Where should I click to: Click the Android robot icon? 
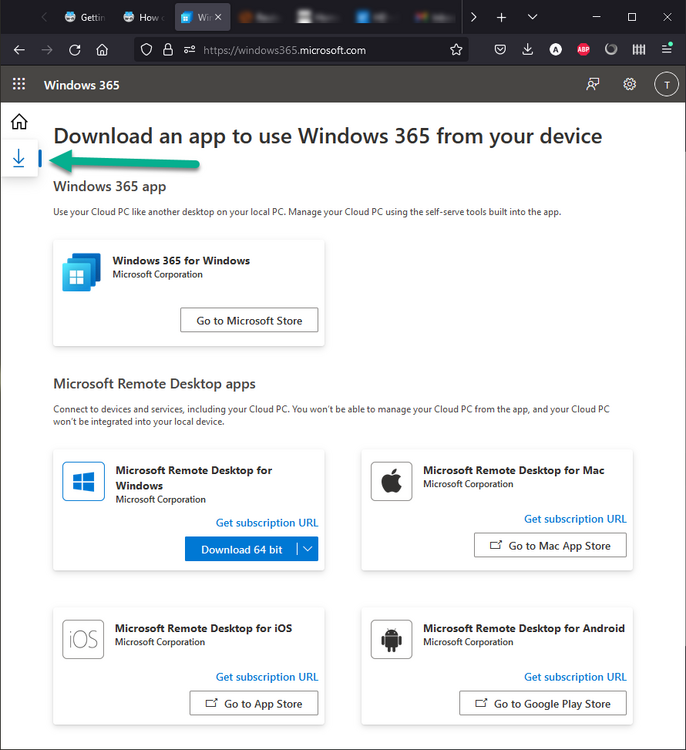pos(391,640)
